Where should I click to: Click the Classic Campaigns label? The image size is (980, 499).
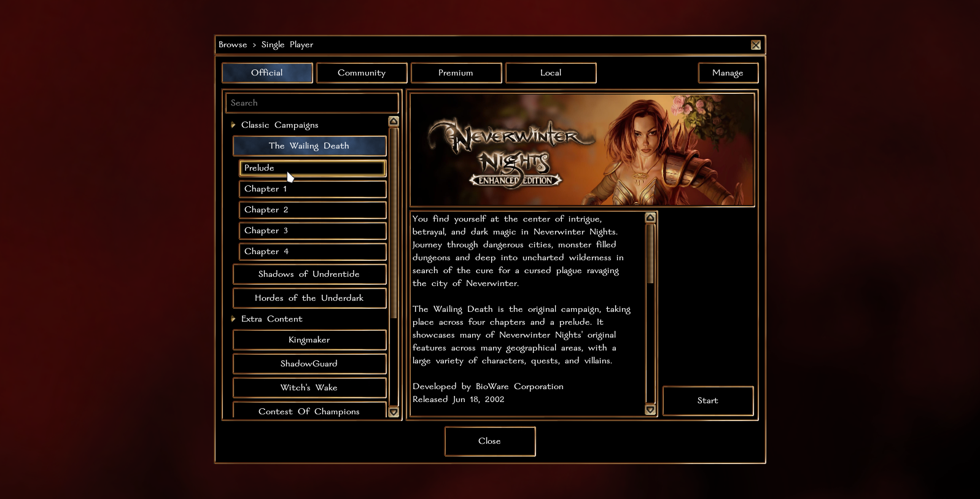point(279,125)
